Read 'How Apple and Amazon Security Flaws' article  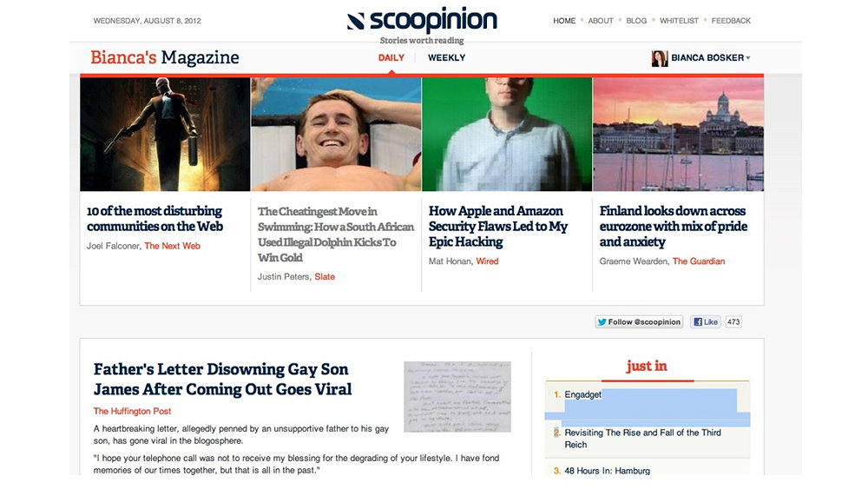tap(497, 227)
